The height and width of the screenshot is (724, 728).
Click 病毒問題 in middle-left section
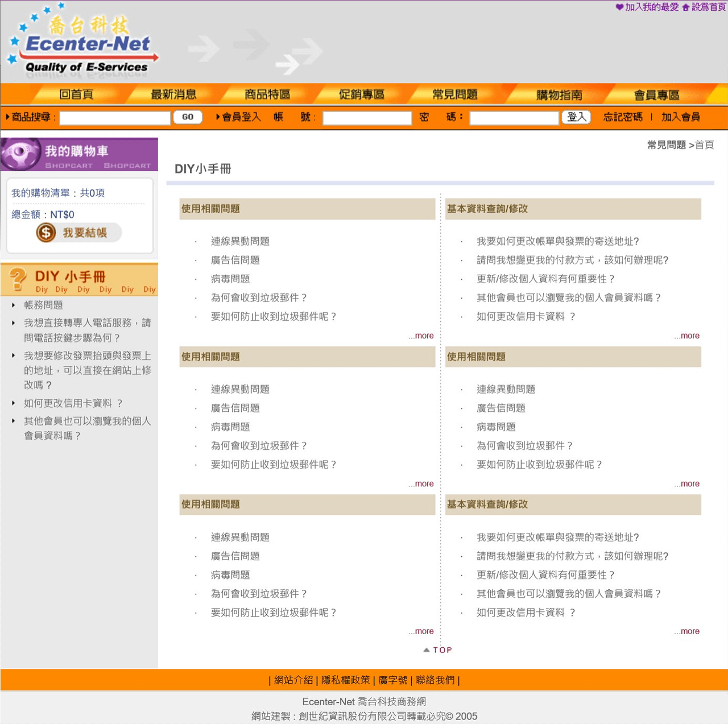click(230, 427)
